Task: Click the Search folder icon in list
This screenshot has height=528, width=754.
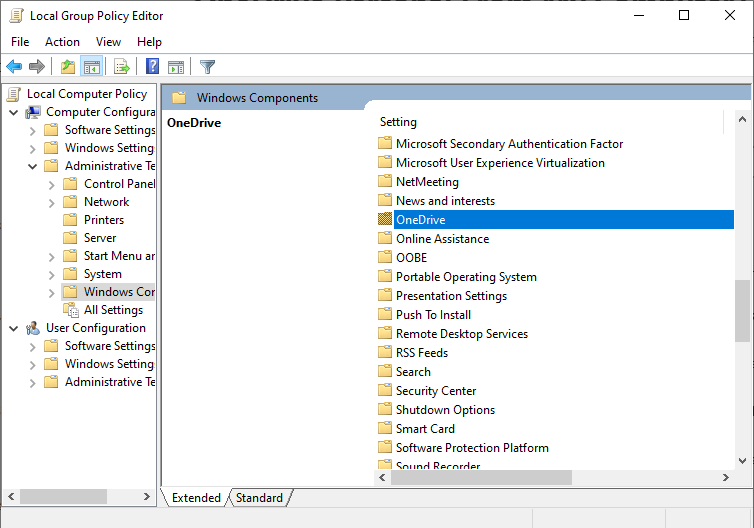Action: coord(385,371)
